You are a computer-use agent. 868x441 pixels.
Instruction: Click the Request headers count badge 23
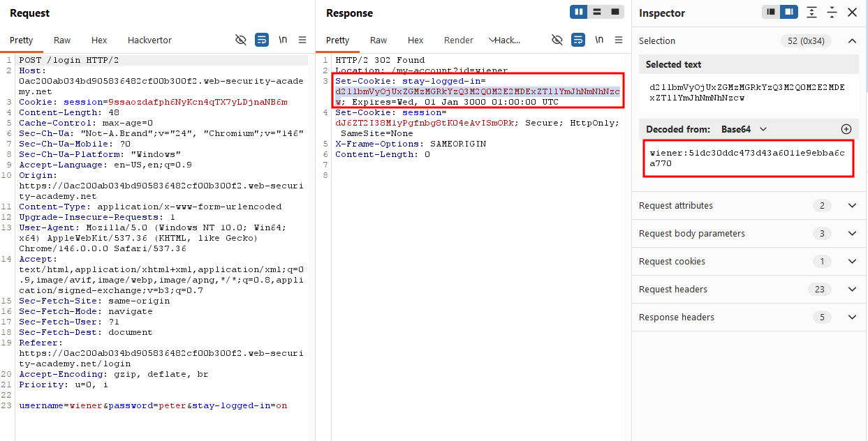tap(821, 290)
